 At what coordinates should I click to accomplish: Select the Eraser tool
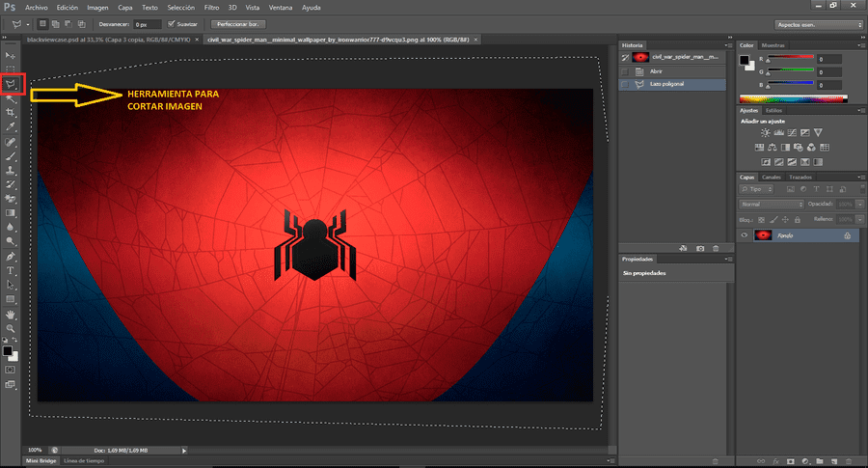point(11,199)
